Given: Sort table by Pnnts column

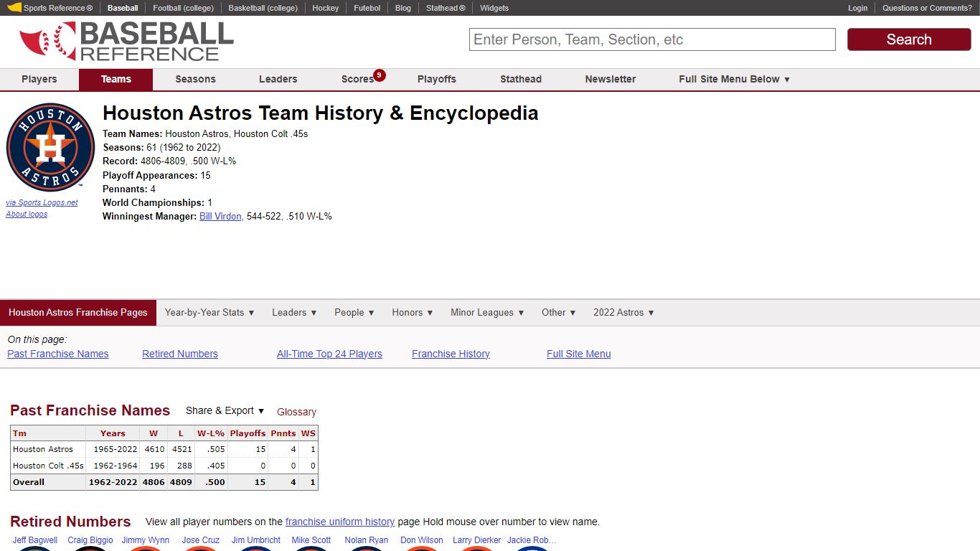Looking at the screenshot, I should click(x=283, y=433).
